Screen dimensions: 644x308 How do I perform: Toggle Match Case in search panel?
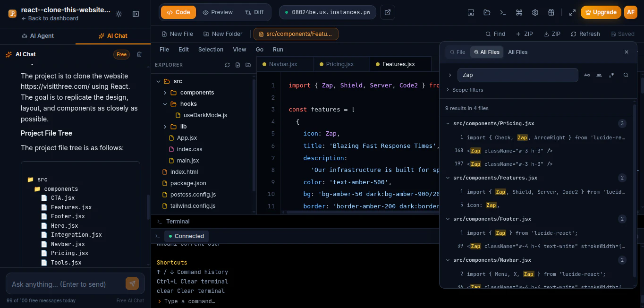(587, 75)
